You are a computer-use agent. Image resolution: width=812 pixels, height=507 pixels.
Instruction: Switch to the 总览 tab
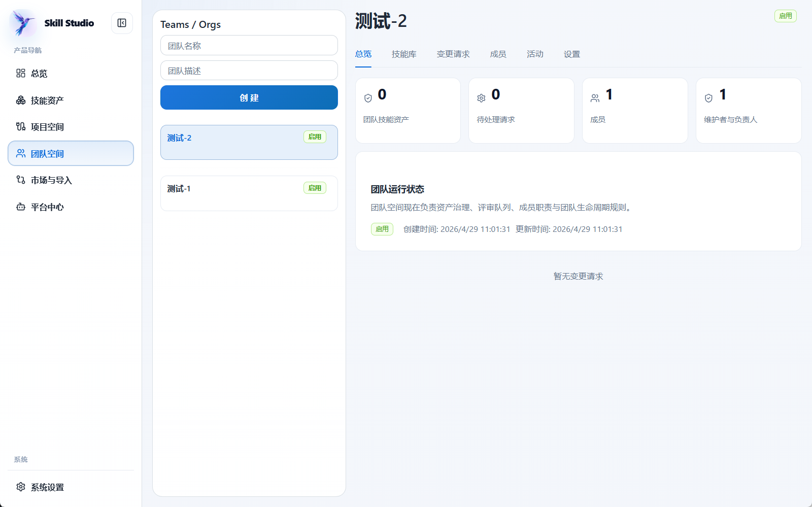click(x=363, y=54)
